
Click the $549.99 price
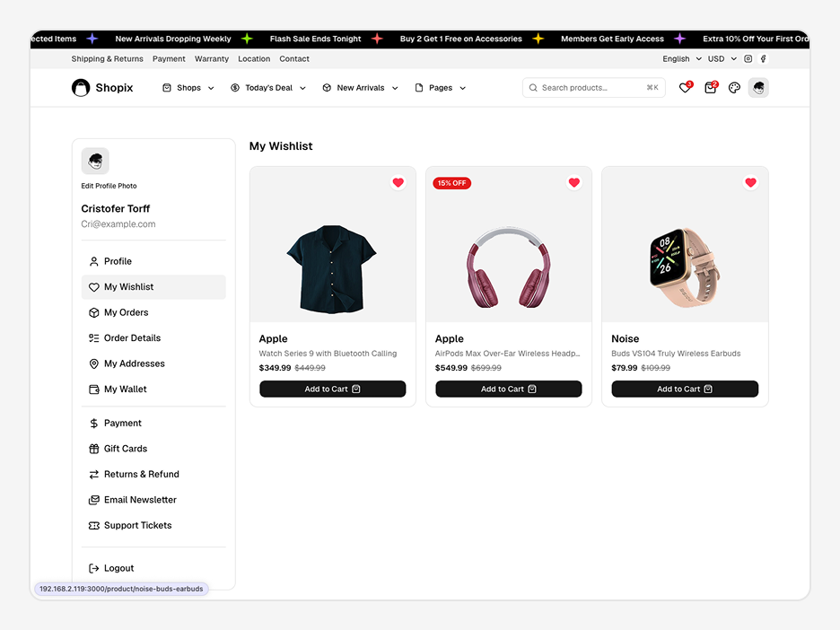click(x=451, y=368)
